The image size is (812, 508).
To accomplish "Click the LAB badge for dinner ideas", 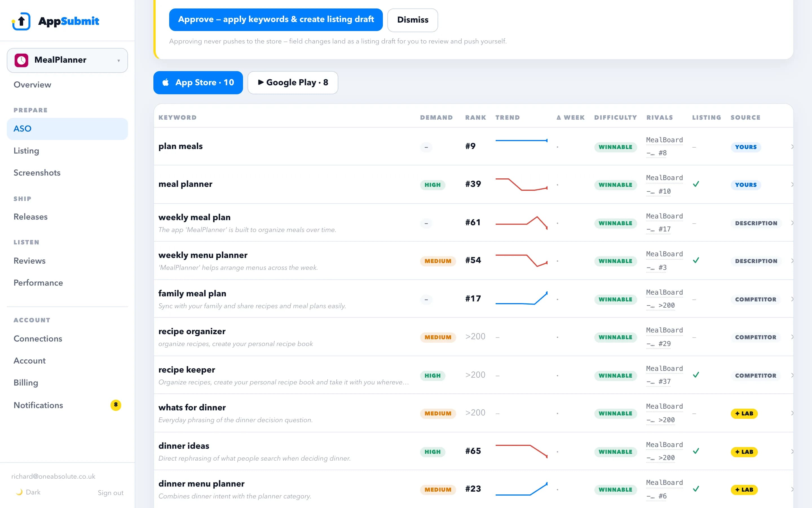I will tap(744, 452).
